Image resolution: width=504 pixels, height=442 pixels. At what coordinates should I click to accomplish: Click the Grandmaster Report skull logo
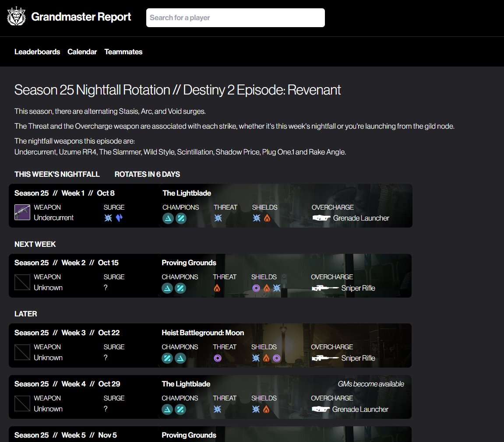click(x=16, y=16)
